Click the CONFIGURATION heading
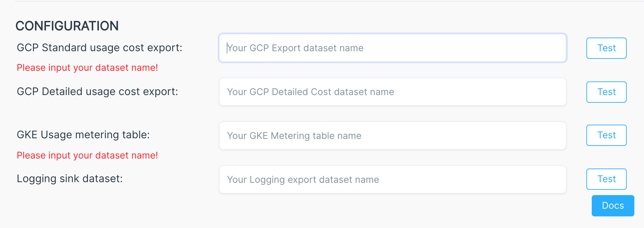644x228 pixels. pos(67,26)
